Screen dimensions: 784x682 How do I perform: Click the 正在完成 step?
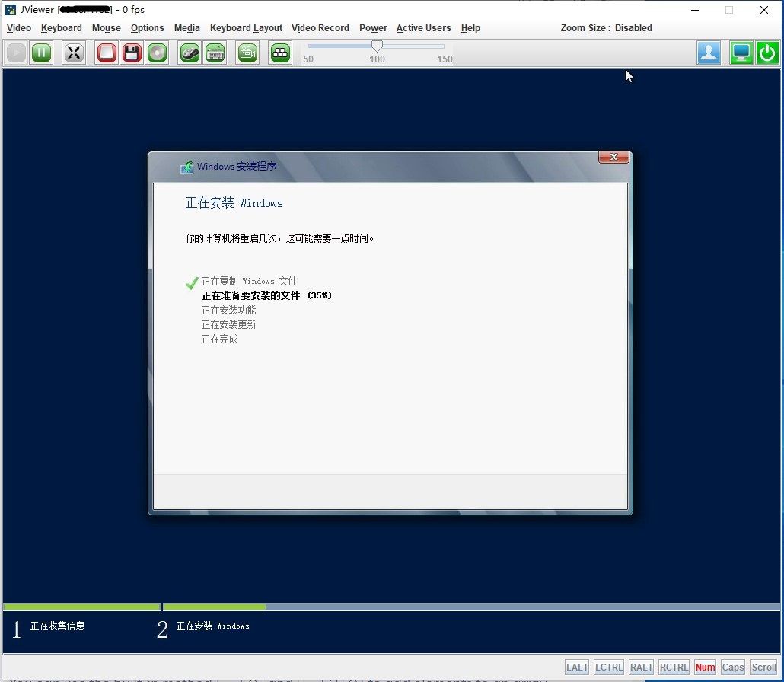[219, 339]
